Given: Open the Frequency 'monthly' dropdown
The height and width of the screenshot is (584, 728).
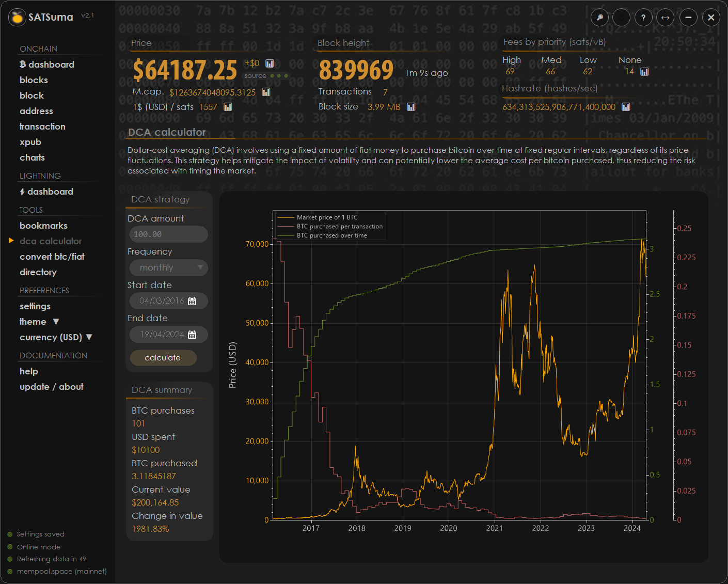Looking at the screenshot, I should (168, 267).
